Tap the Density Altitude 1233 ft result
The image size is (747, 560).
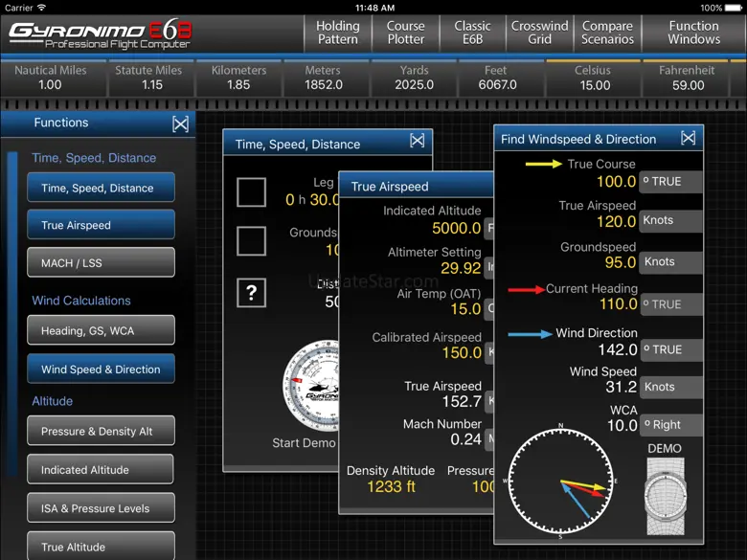tap(391, 486)
